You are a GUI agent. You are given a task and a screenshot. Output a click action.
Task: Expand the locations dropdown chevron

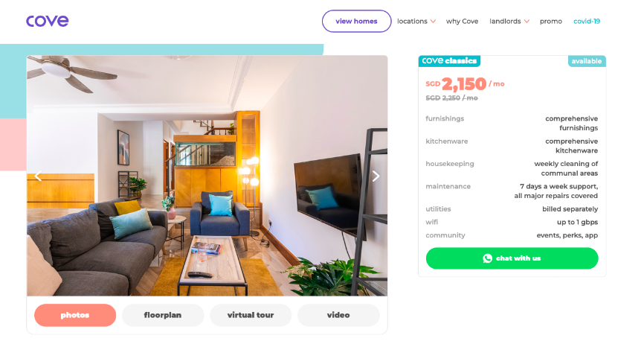tap(433, 22)
